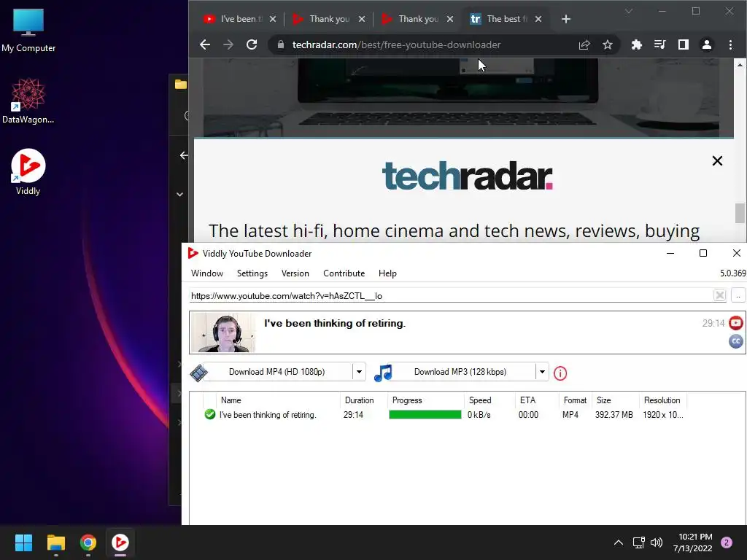Open Viddly Settings menu
The height and width of the screenshot is (560, 747).
tap(252, 273)
